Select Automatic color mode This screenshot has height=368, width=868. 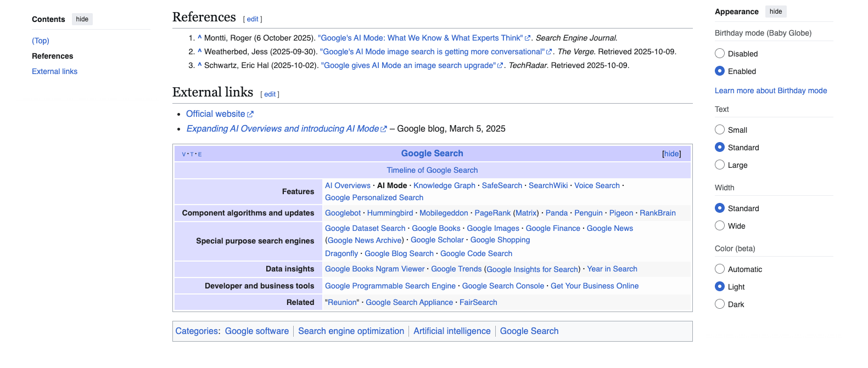click(720, 269)
